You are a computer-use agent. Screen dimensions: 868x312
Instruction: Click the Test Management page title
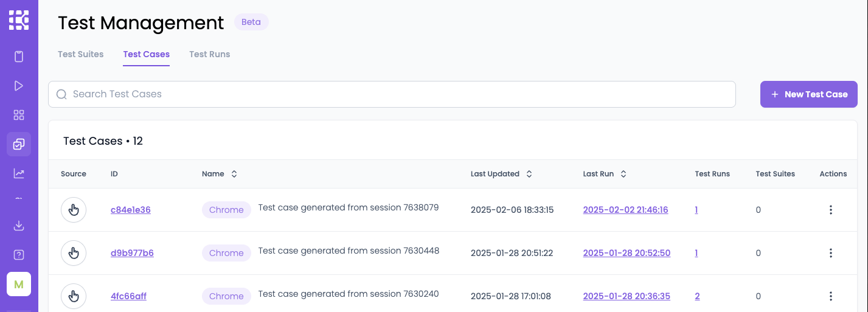(x=141, y=23)
